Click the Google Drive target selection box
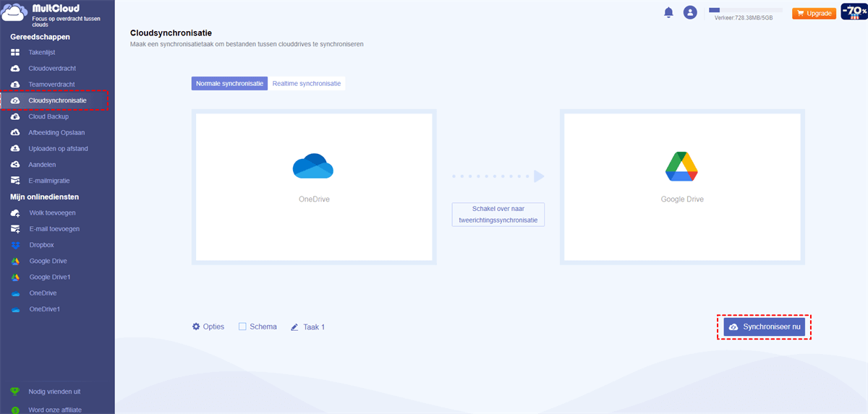The image size is (868, 414). click(x=682, y=187)
